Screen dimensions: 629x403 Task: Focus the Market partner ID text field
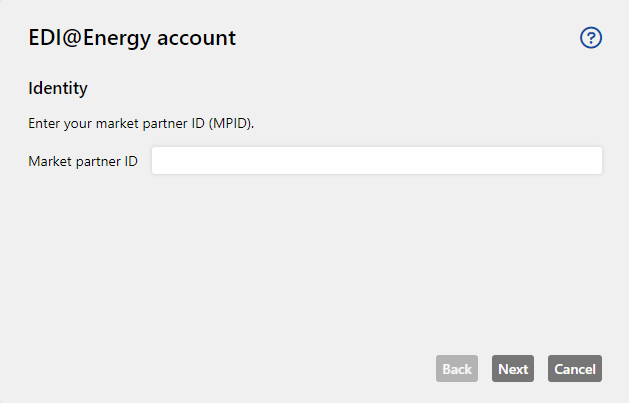(x=377, y=160)
